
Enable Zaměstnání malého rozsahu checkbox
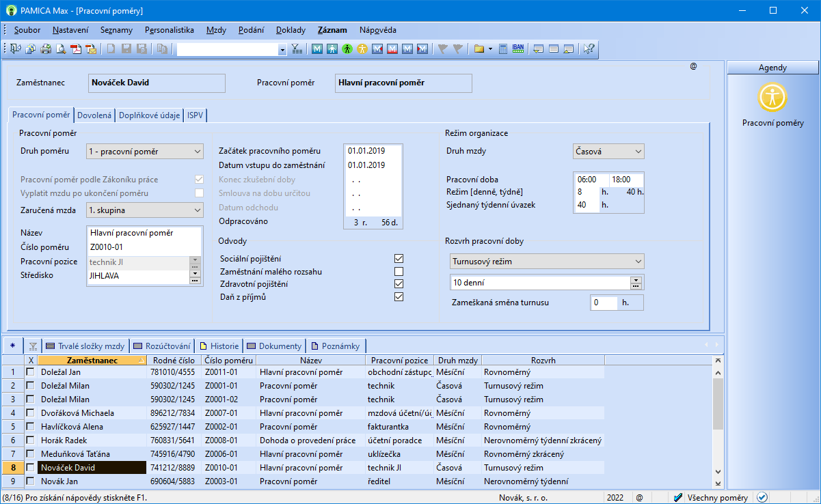click(399, 271)
